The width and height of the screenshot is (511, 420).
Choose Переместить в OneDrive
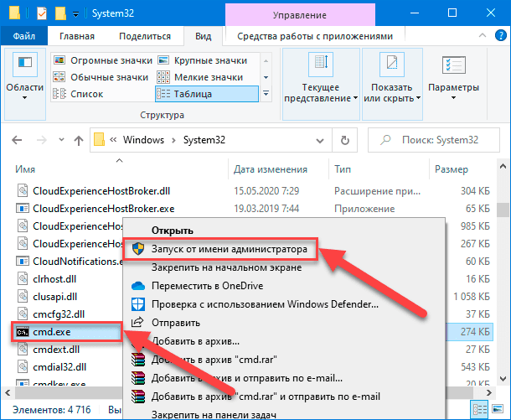coord(283,286)
